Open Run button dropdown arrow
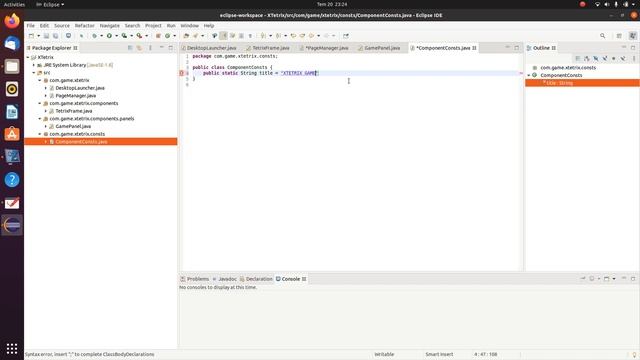Screen dimensions: 640x360 click(116, 36)
